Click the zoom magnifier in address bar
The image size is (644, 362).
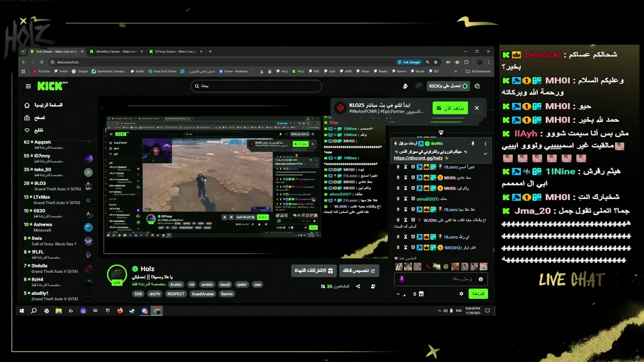tap(428, 62)
